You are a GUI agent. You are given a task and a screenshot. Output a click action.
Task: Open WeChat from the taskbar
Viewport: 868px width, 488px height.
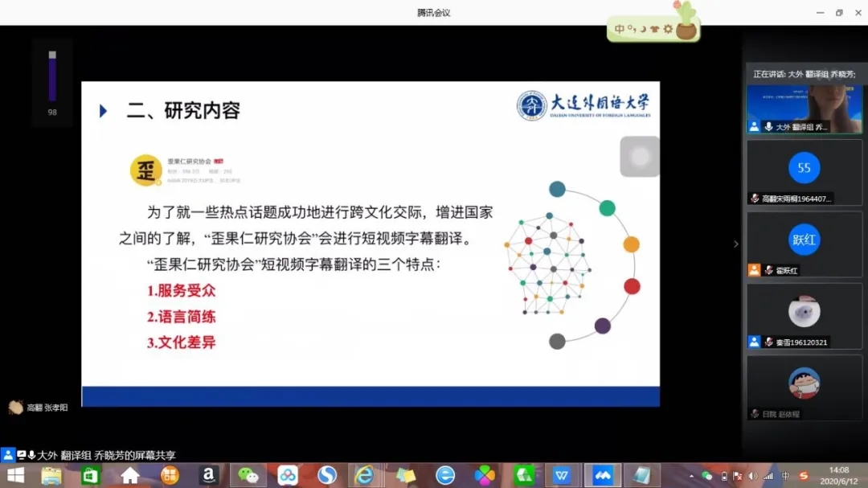coord(248,476)
